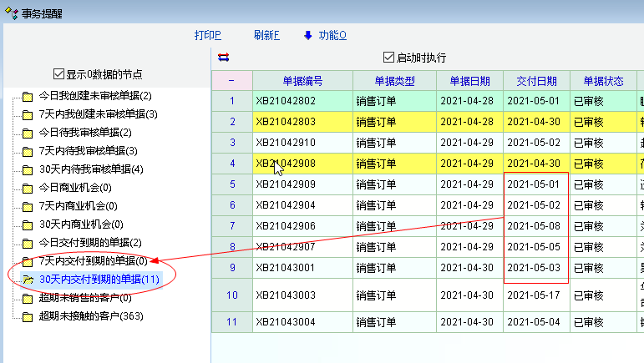Sort by 交付日期 column header
Screen dimensions: 644x363
point(535,81)
